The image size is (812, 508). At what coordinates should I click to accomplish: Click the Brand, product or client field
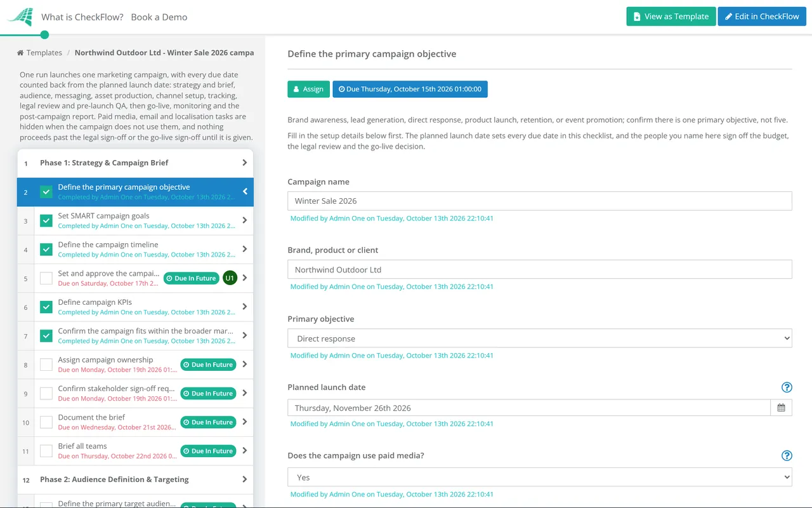coord(540,269)
